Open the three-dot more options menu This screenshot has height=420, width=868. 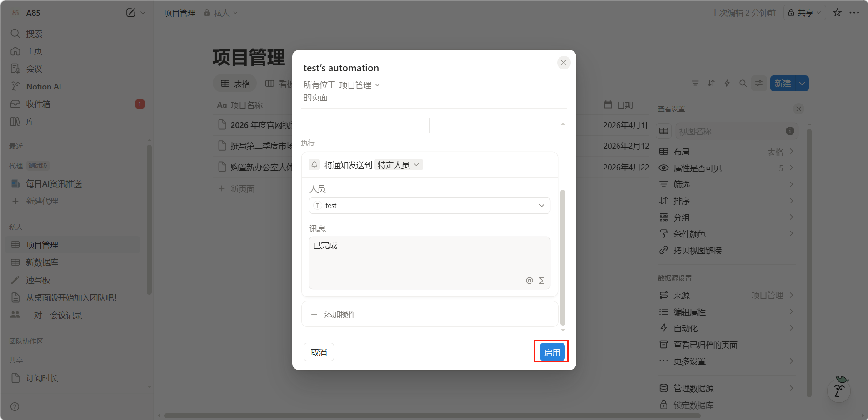point(854,13)
